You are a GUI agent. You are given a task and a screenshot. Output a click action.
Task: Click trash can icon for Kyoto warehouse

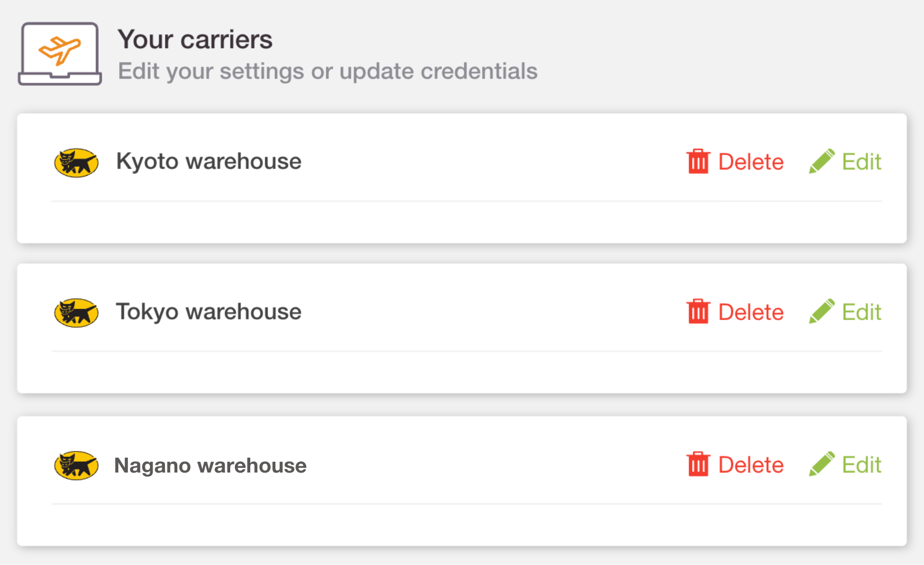point(698,161)
